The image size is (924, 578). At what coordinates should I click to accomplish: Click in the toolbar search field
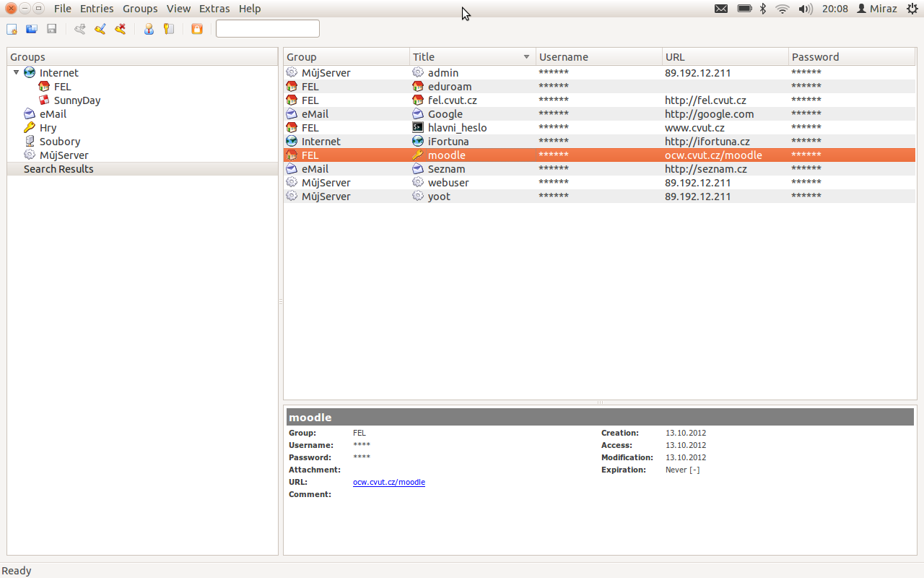[x=268, y=29]
